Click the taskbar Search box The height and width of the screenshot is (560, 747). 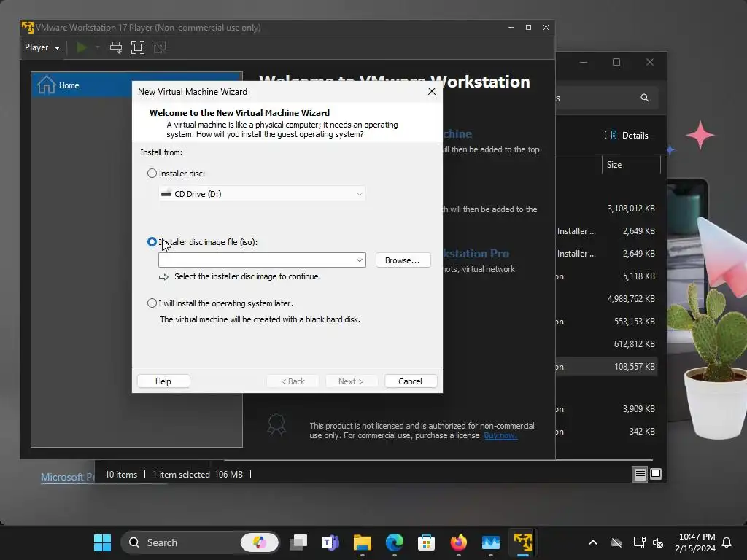200,542
